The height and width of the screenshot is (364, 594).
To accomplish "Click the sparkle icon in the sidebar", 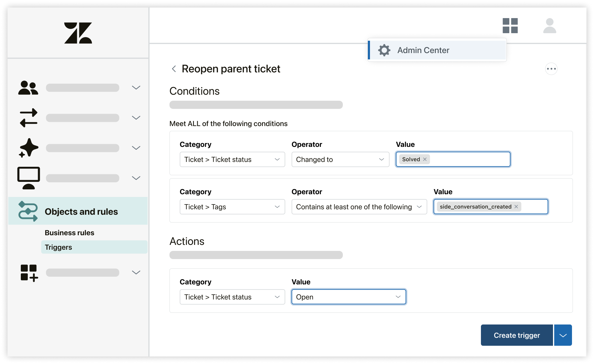I will click(x=28, y=148).
